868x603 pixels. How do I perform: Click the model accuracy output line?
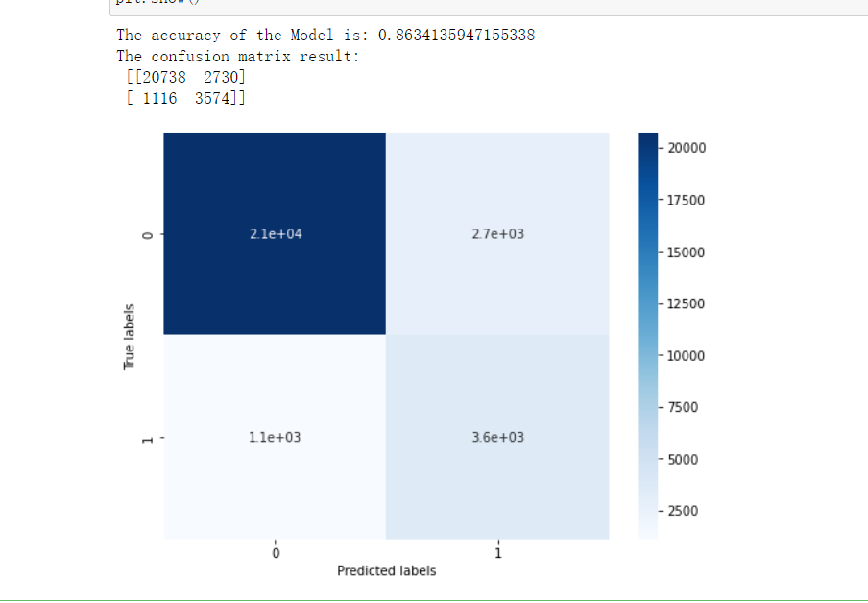[x=325, y=36]
